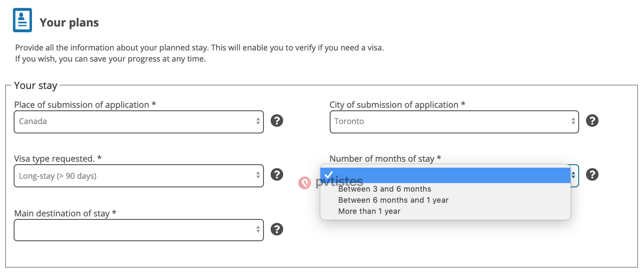Viewport: 644px width, 278px height.
Task: Open help for Number of months of stay
Action: 592,174
